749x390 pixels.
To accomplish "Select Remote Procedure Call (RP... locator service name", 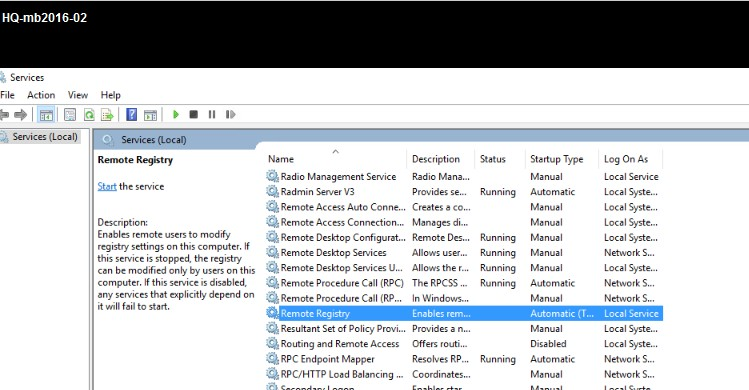I will pyautogui.click(x=341, y=298).
